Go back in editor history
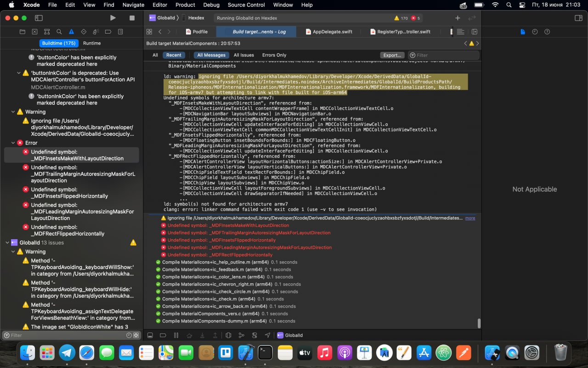The width and height of the screenshot is (588, 368). click(160, 32)
